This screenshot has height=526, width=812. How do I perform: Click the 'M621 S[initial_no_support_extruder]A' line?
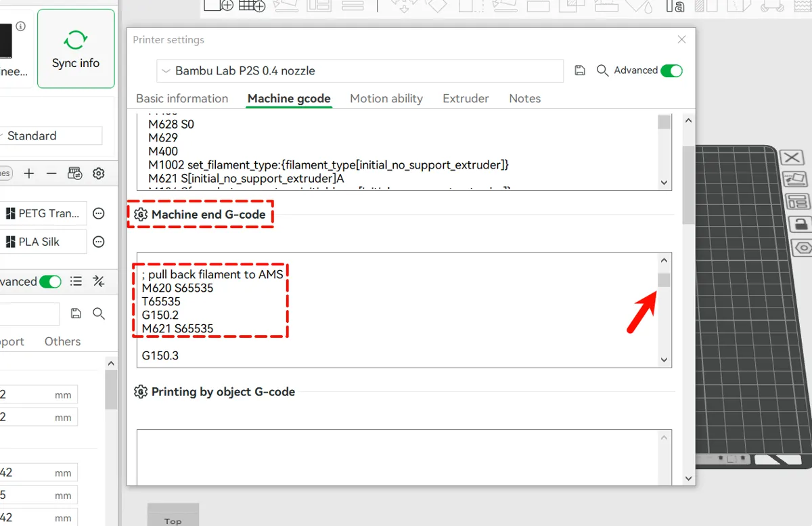248,178
